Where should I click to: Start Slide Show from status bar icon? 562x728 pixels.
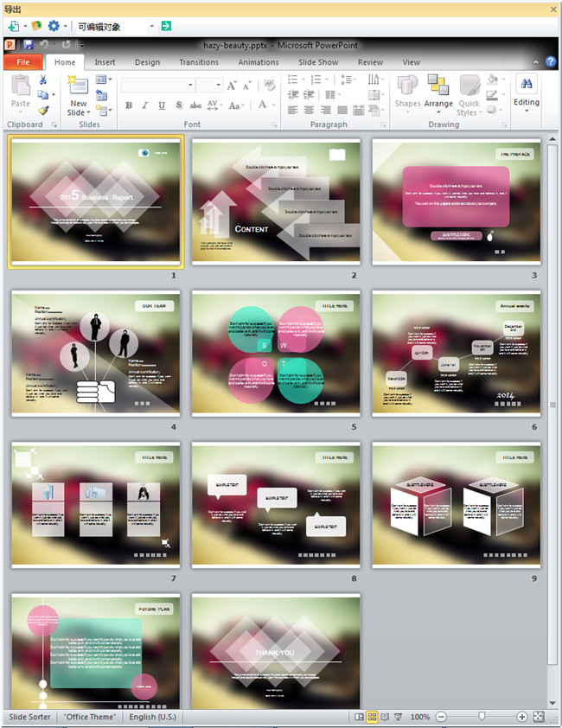(398, 717)
